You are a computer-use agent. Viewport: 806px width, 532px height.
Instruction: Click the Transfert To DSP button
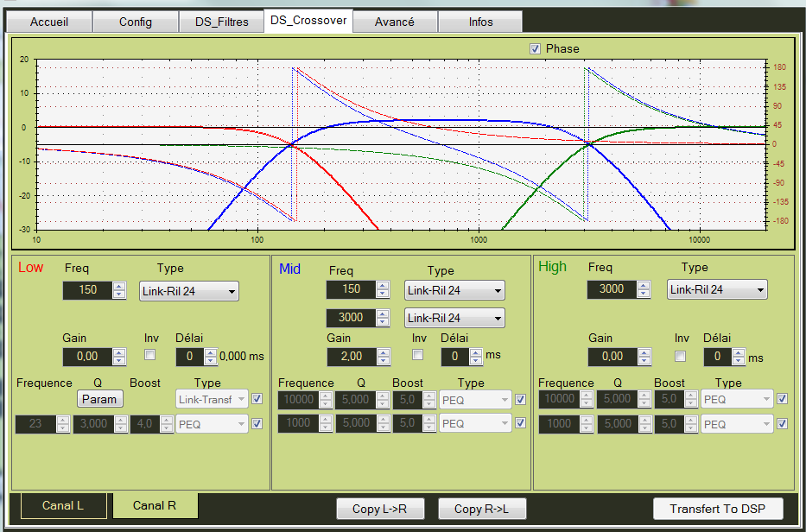coord(718,509)
